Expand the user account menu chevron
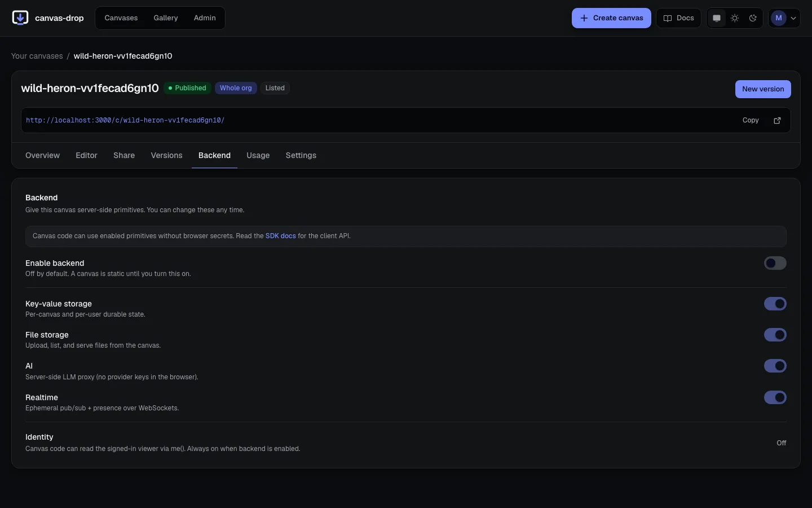This screenshot has width=812, height=508. tap(793, 18)
